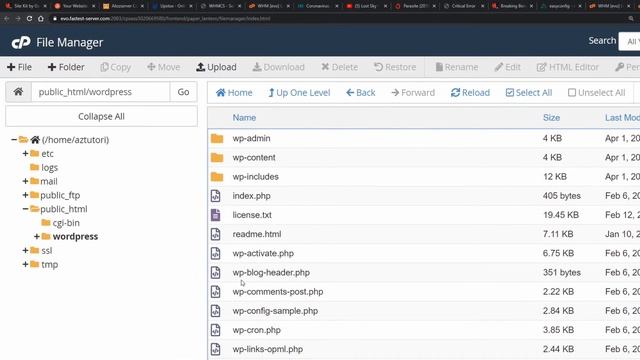Go to Home in navigation bar
Image resolution: width=640 pixels, height=360 pixels.
(234, 93)
